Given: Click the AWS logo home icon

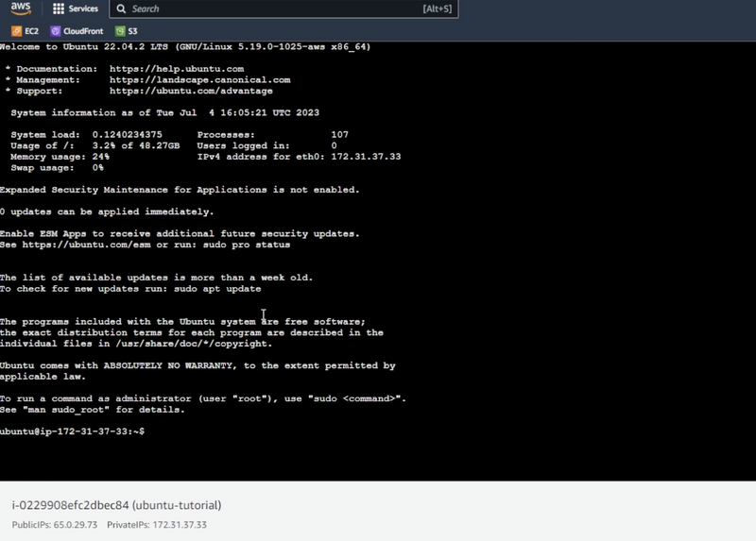Looking at the screenshot, I should [21, 8].
